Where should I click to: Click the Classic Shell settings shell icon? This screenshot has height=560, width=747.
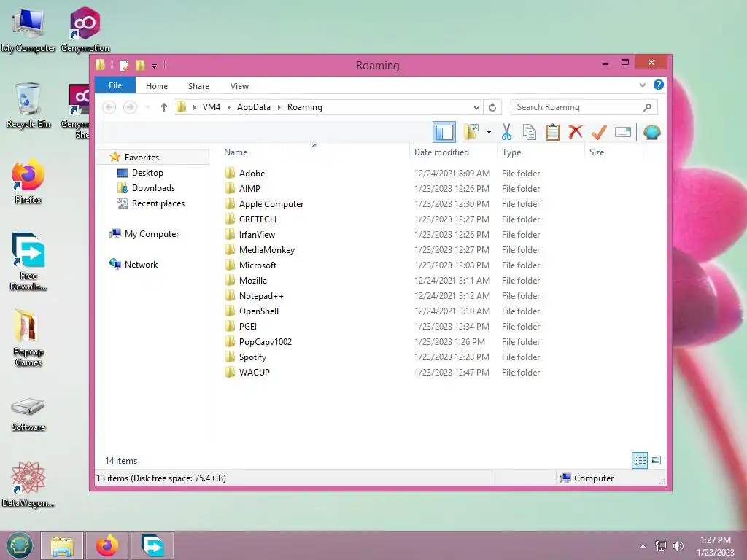[651, 132]
